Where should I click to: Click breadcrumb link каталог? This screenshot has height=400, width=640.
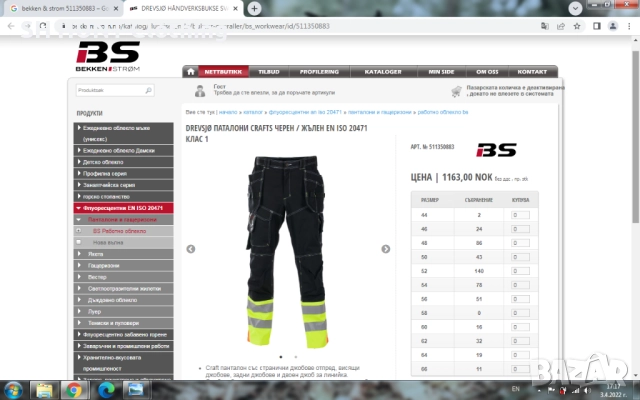pos(253,112)
